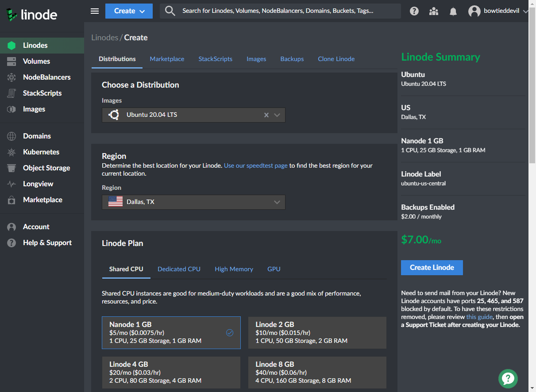Select the Nanode 1 GB plan
Viewport: 536px width, 392px height.
[x=171, y=333]
